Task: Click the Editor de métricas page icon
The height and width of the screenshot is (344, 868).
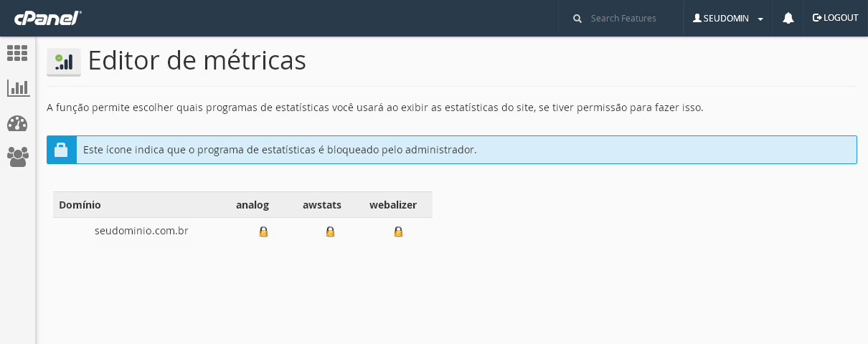Action: coord(64,62)
